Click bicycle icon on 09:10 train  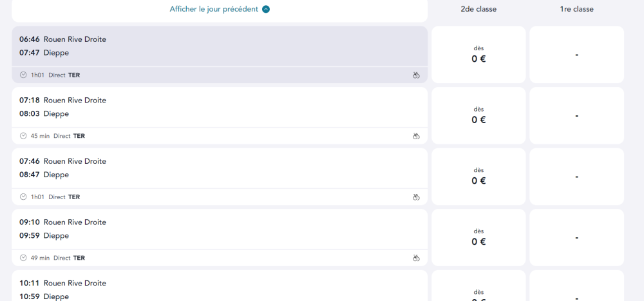click(x=416, y=258)
